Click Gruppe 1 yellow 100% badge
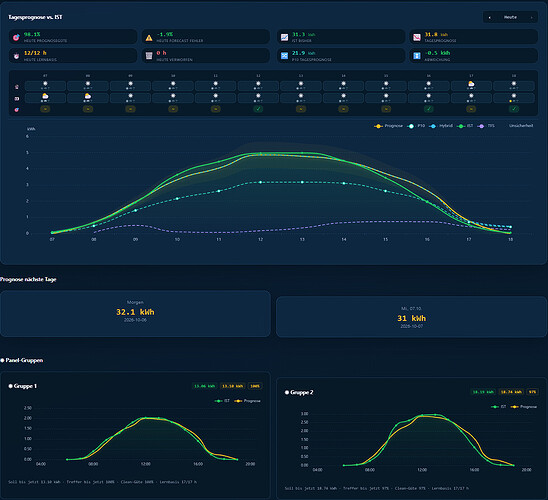Screen dimensions: 548x500 (x=255, y=386)
